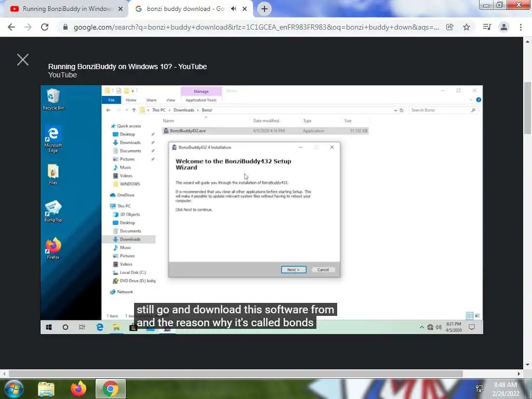The image size is (532, 399).
Task: Open a new browser tab
Action: coord(264,9)
